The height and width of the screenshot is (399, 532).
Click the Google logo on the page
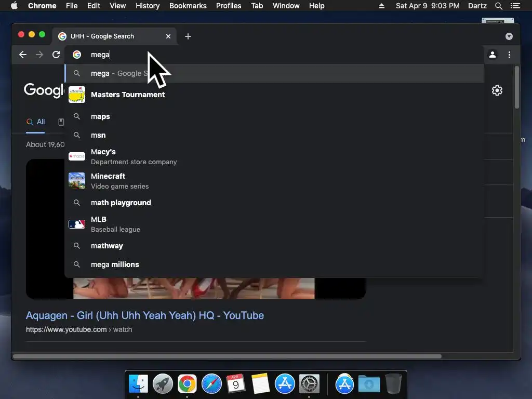pos(44,90)
